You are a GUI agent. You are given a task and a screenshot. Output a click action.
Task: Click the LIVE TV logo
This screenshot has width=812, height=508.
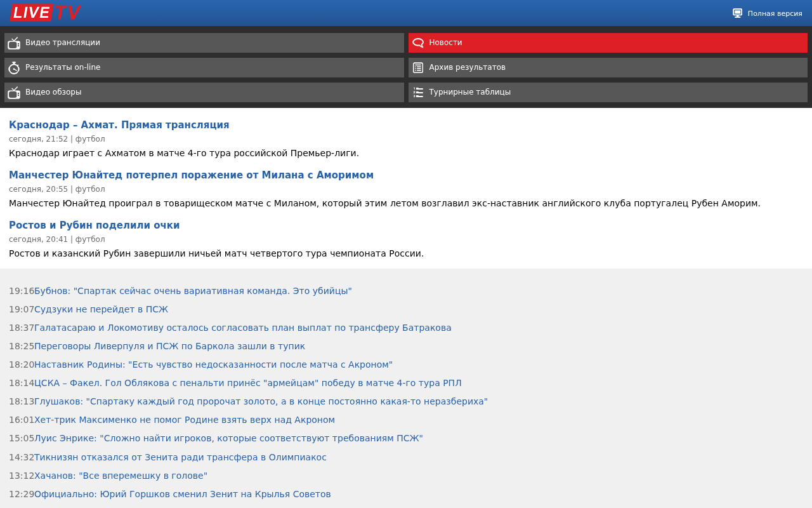(x=45, y=13)
